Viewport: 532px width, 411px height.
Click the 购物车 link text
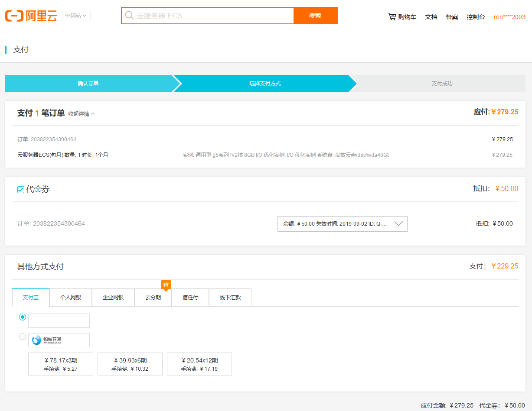pos(407,17)
